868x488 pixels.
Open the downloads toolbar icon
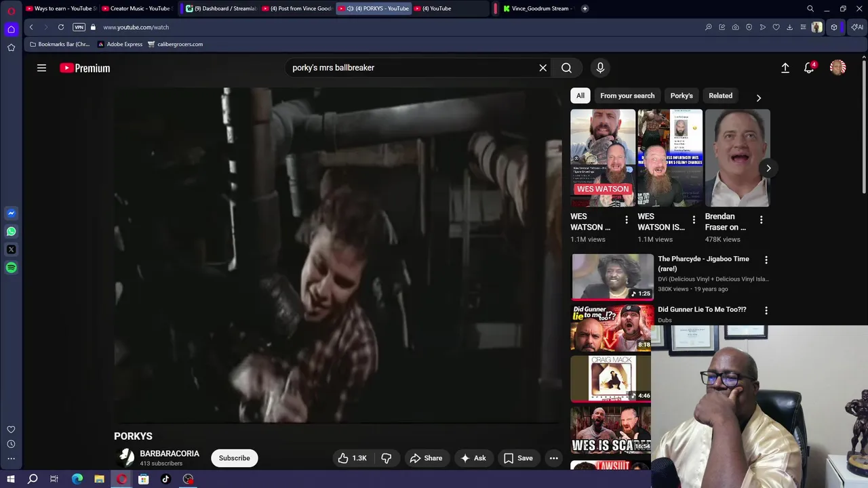790,27
